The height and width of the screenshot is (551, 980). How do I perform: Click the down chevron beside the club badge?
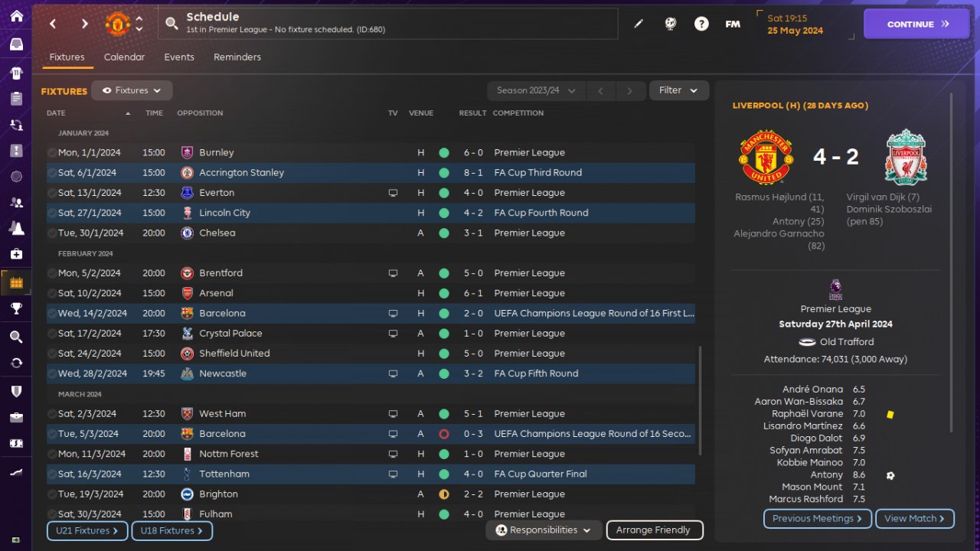click(x=139, y=29)
